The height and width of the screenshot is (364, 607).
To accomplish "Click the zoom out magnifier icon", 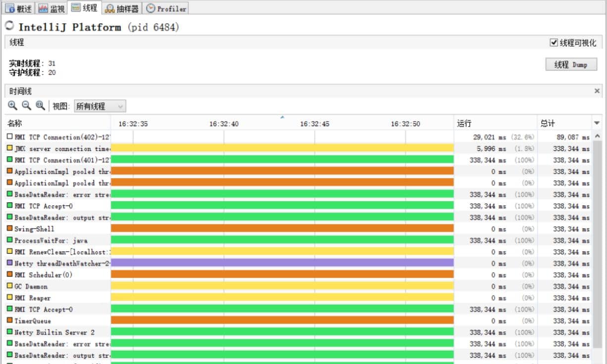I will pyautogui.click(x=26, y=105).
